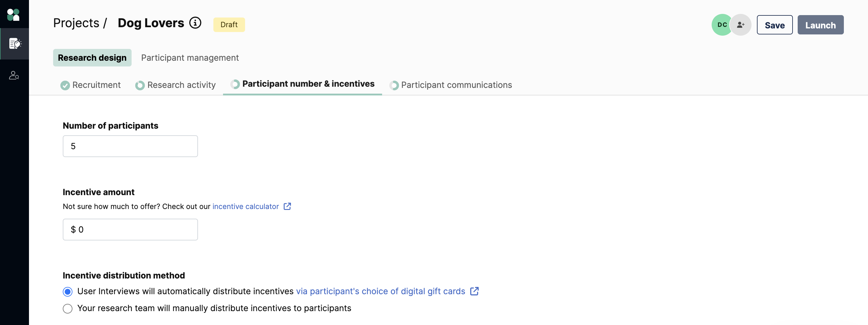Click the Incentive amount dollar field
The width and height of the screenshot is (868, 325).
point(130,229)
